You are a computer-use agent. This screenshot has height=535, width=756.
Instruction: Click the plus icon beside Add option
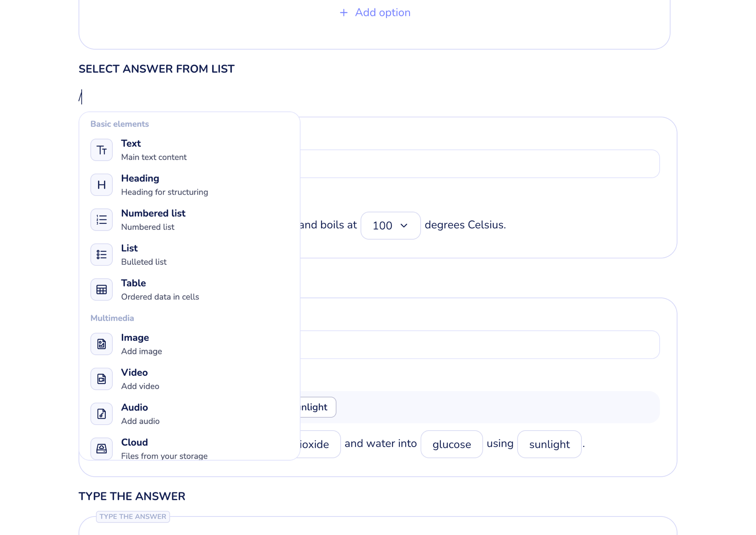344,13
